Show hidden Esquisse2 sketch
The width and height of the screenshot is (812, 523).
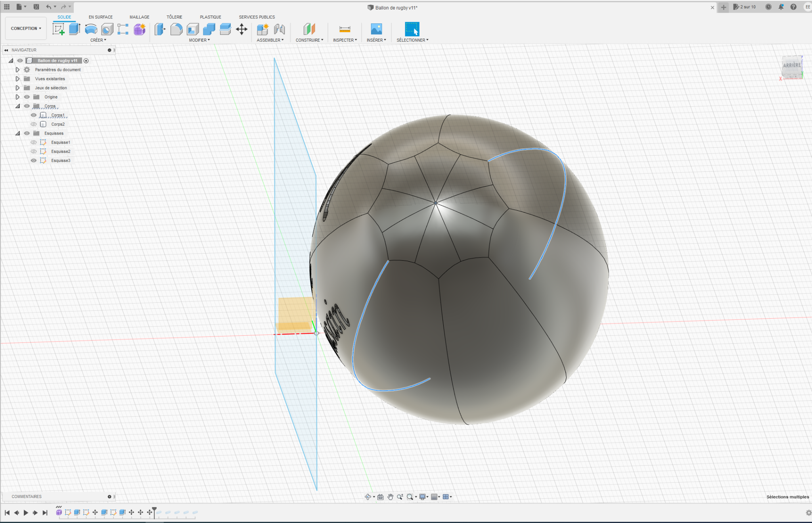click(34, 152)
